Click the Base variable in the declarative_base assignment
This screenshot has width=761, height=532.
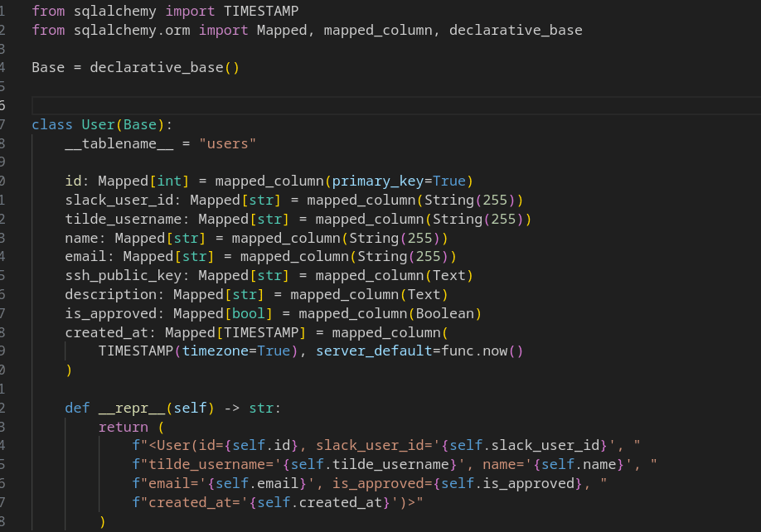pos(48,67)
